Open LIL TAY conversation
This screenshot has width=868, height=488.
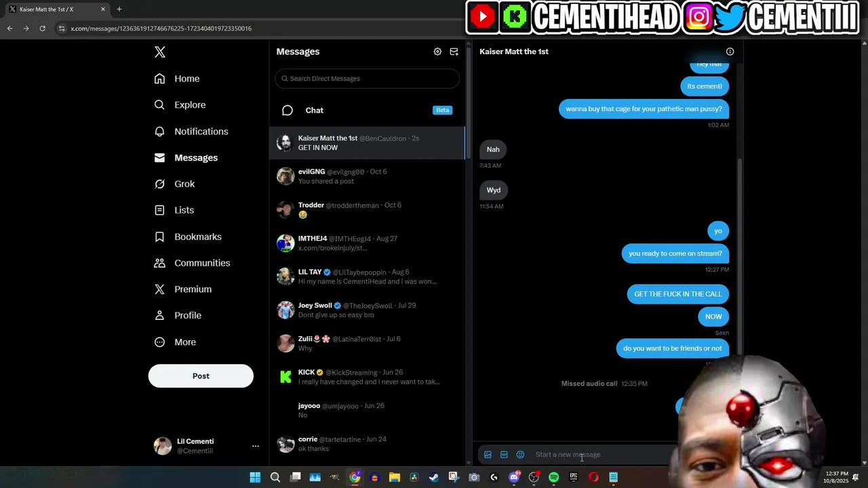(368, 277)
